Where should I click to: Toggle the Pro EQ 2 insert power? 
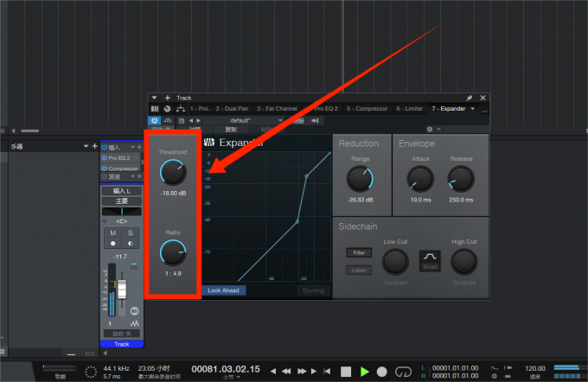coord(105,158)
